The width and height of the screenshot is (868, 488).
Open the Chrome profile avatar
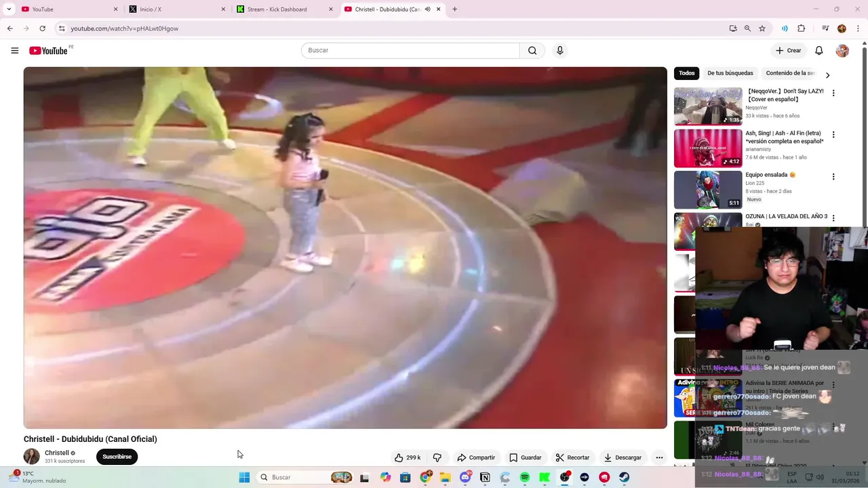[842, 28]
